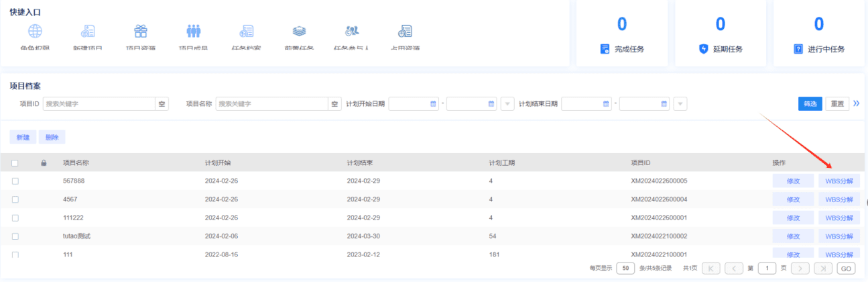Image resolution: width=868 pixels, height=282 pixels.
Task: Click the page number input field
Action: pyautogui.click(x=766, y=268)
